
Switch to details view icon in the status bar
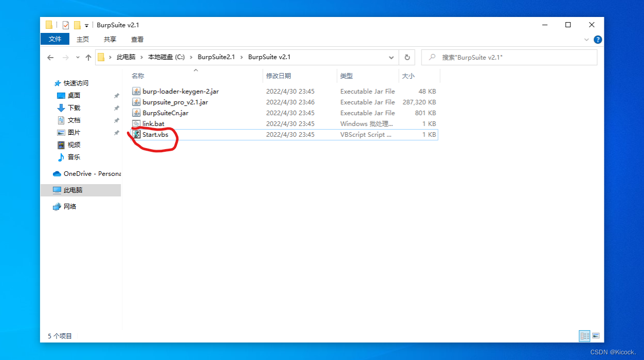coord(585,336)
